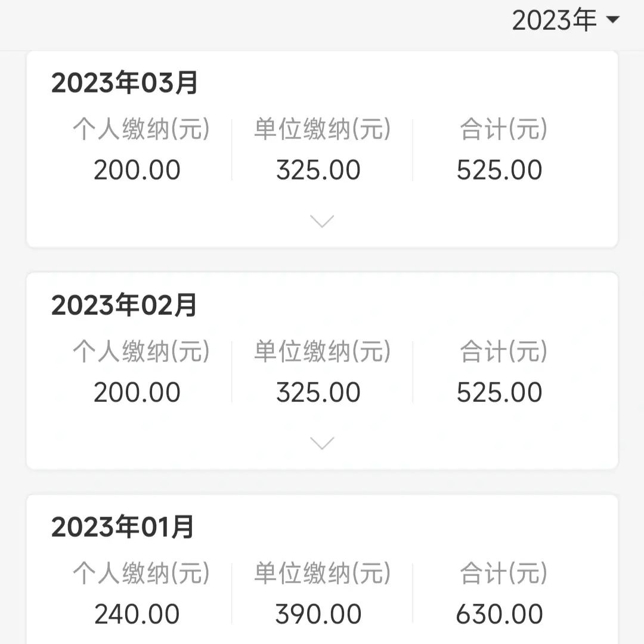The image size is (644, 644).
Task: Tap 个人缴纳(元) label in March card
Action: pyautogui.click(x=141, y=129)
